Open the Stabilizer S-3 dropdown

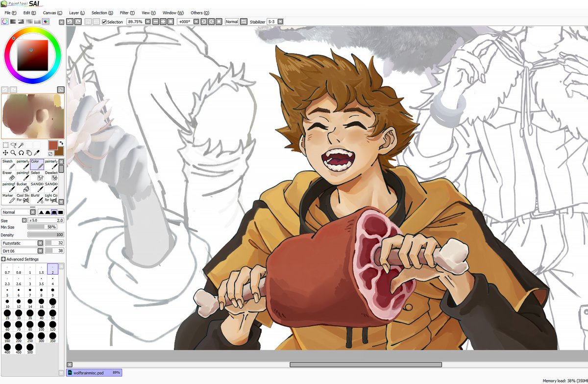pos(279,22)
